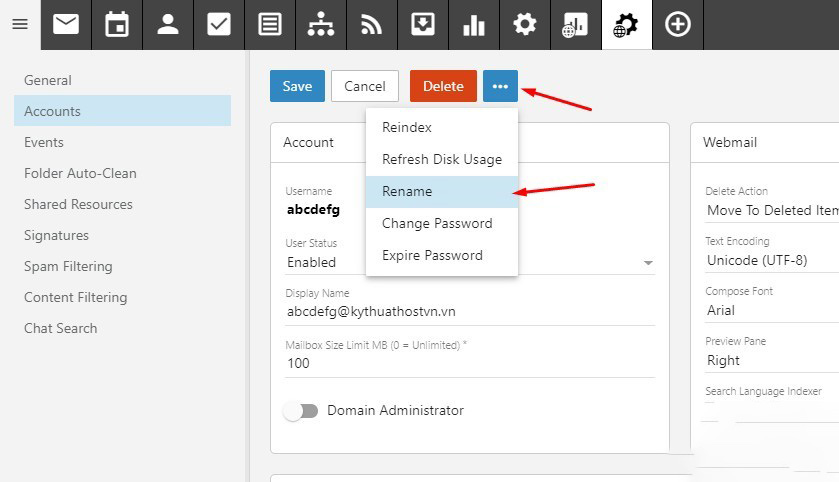Open the Delete Action dropdown
This screenshot has width=839, height=482.
pyautogui.click(x=772, y=210)
